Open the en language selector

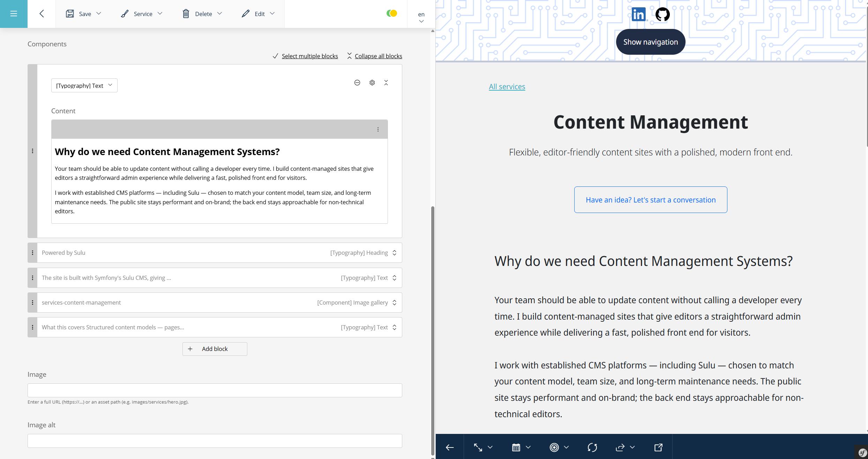[x=421, y=17]
